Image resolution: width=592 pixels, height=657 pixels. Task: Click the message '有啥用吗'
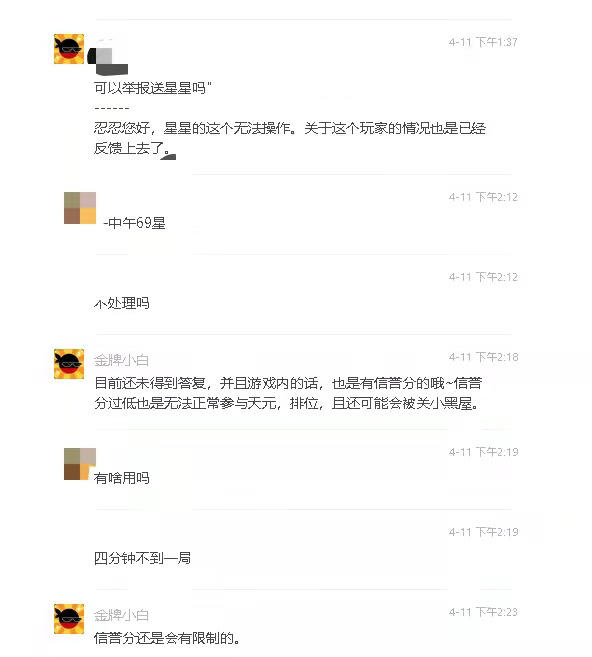pos(122,478)
